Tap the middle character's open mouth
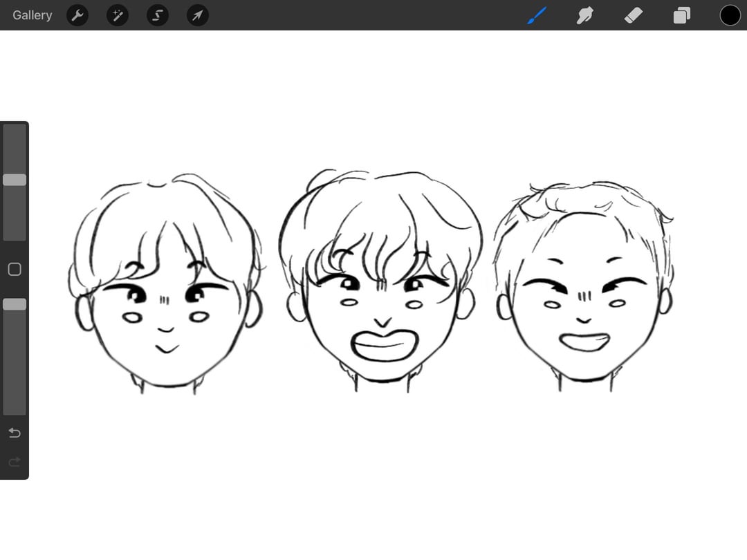 [383, 346]
